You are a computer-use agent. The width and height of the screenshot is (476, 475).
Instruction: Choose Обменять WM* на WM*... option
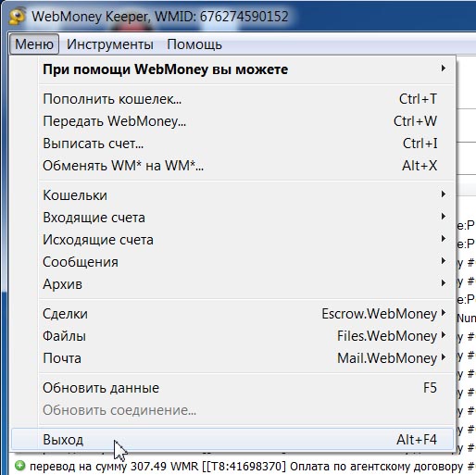tap(232, 166)
